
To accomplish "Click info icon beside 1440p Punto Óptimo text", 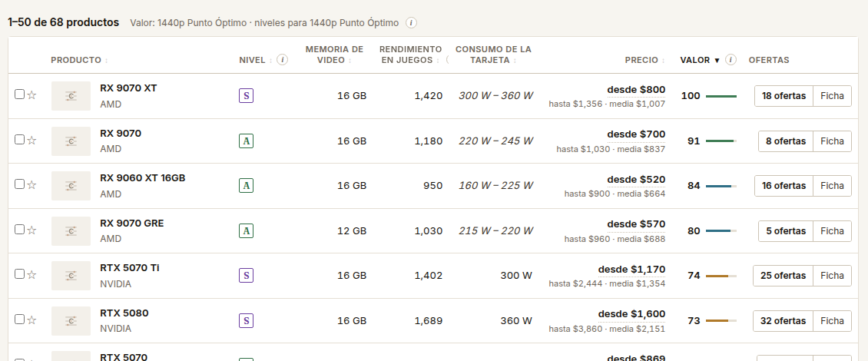I will click(x=411, y=23).
